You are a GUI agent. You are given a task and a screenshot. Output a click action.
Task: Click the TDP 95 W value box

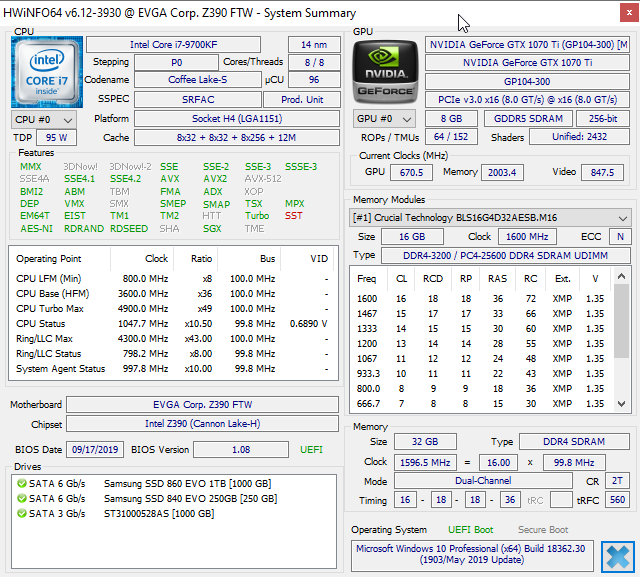[x=57, y=138]
